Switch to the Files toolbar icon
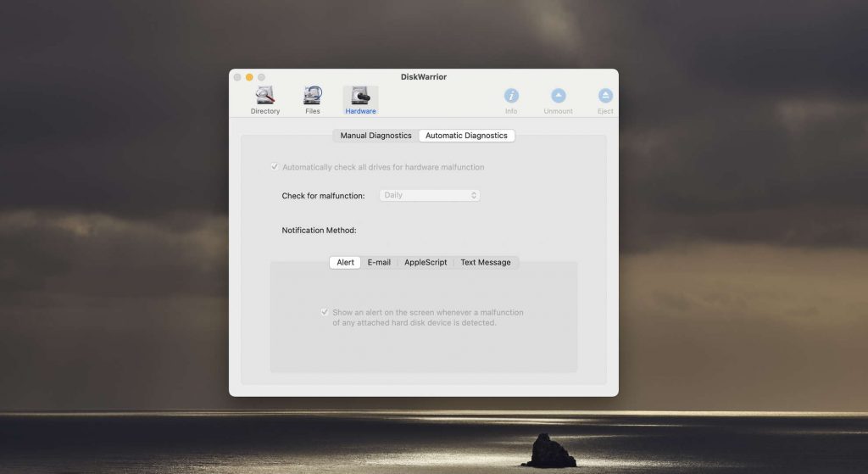 pos(313,99)
